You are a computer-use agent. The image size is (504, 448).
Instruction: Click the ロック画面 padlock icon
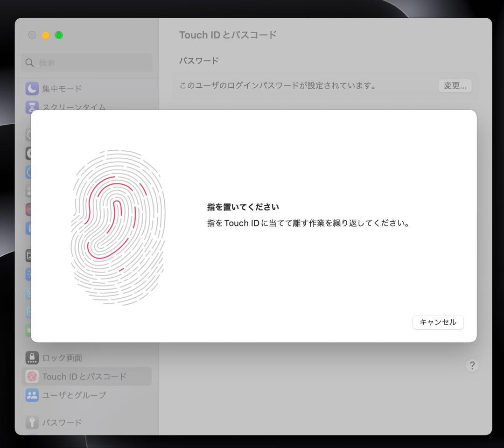[x=32, y=358]
